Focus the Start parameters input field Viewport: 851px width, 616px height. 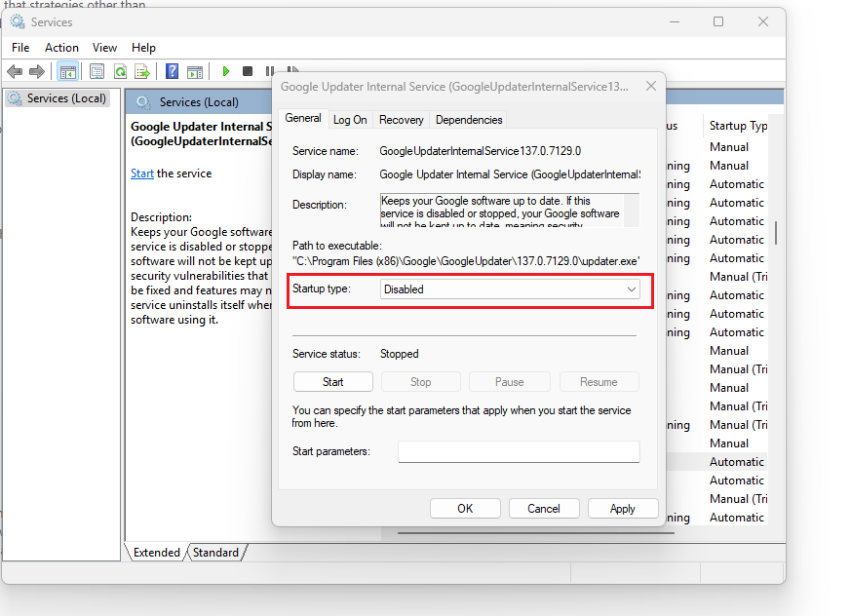coord(519,451)
